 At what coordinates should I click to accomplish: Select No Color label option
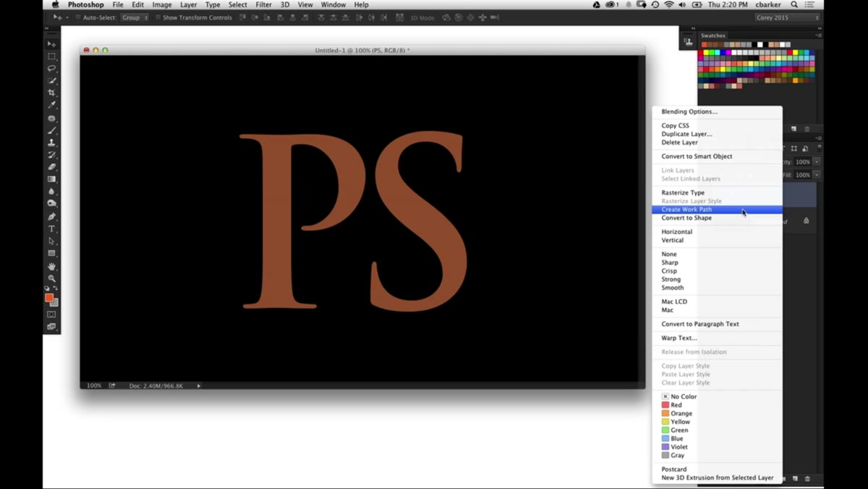(679, 396)
